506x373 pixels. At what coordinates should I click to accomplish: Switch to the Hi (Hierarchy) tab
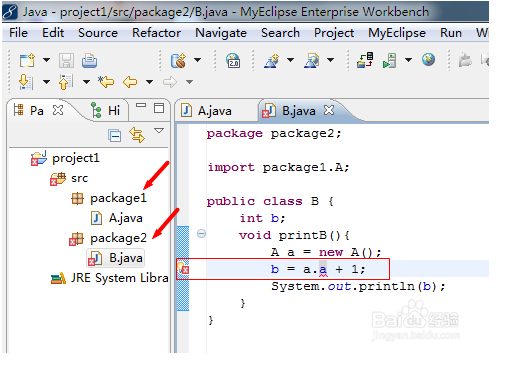point(106,110)
